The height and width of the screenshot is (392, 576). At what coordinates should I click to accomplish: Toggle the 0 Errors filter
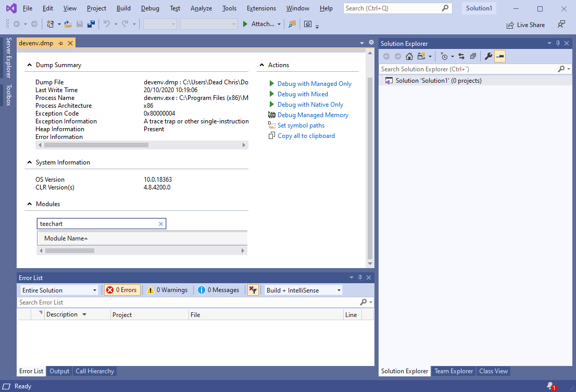[122, 290]
